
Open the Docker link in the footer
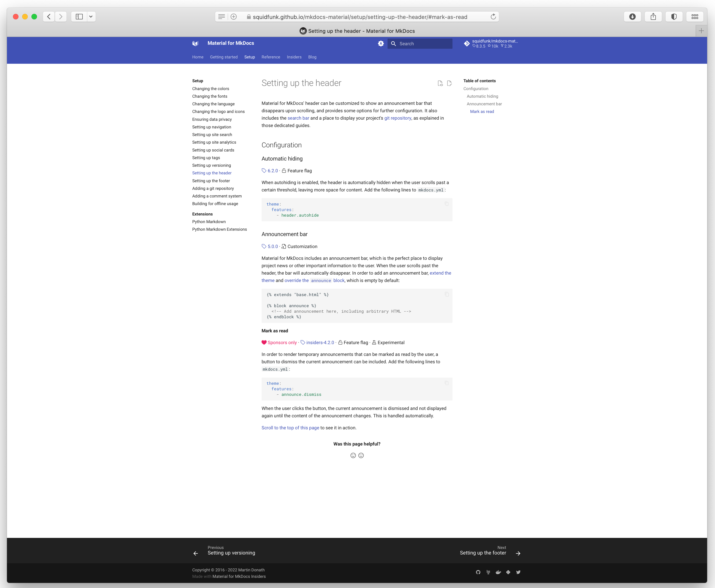498,572
